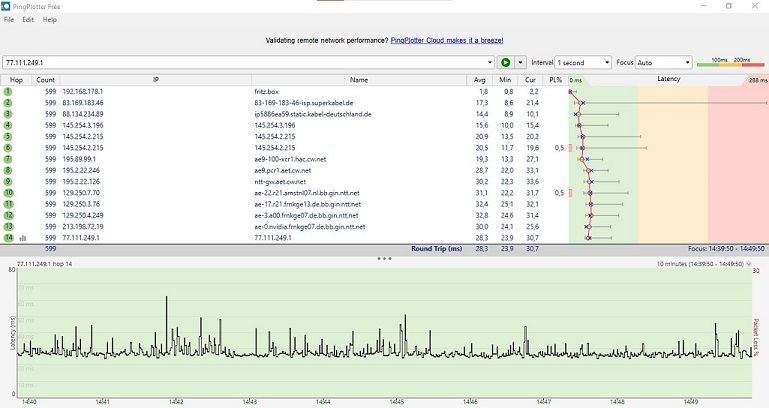Screen dimensions: 769x408
Task: Click ntt-gw.aet.cw.net hop name
Action: coord(280,181)
